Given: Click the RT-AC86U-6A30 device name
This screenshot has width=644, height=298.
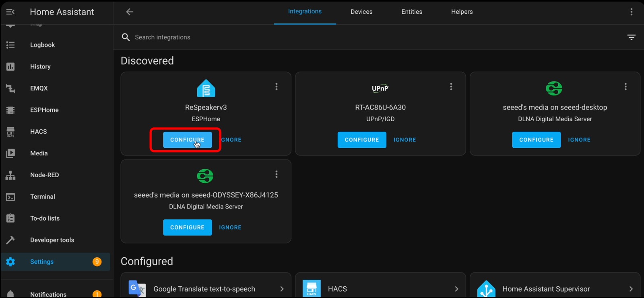Looking at the screenshot, I should click(x=380, y=108).
